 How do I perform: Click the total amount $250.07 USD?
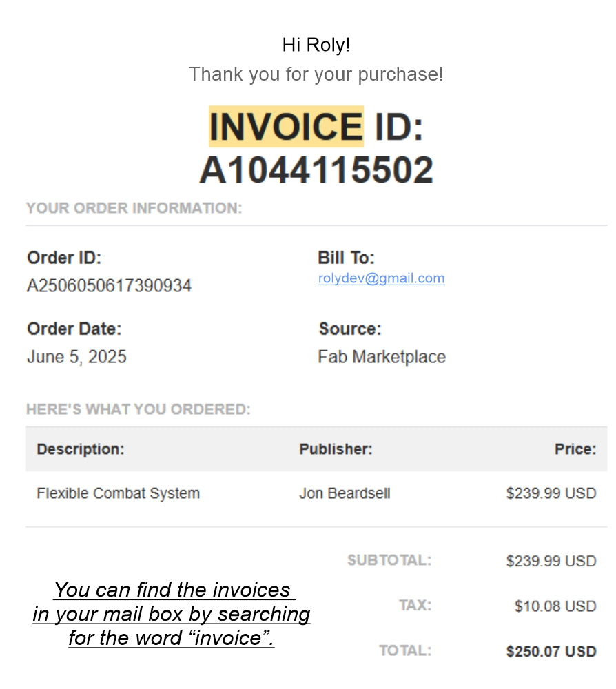coord(551,651)
